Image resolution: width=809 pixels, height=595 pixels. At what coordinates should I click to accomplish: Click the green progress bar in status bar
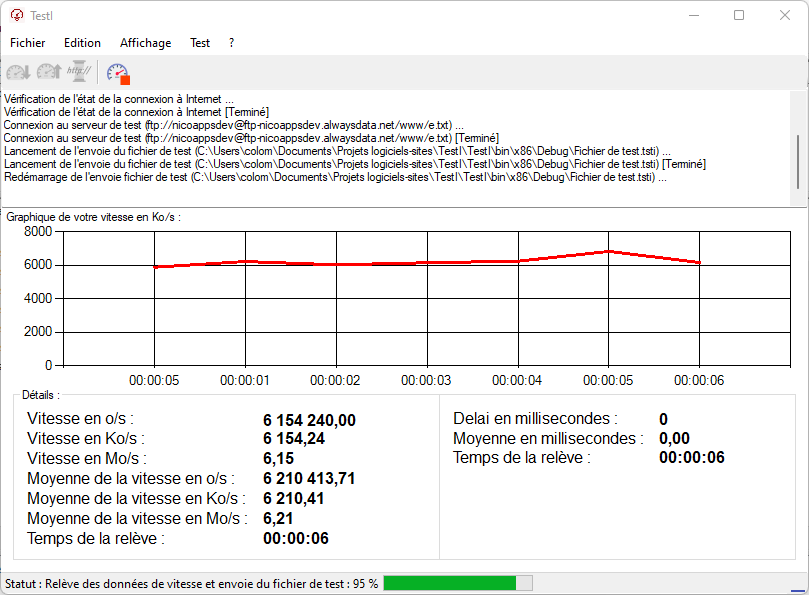point(450,583)
